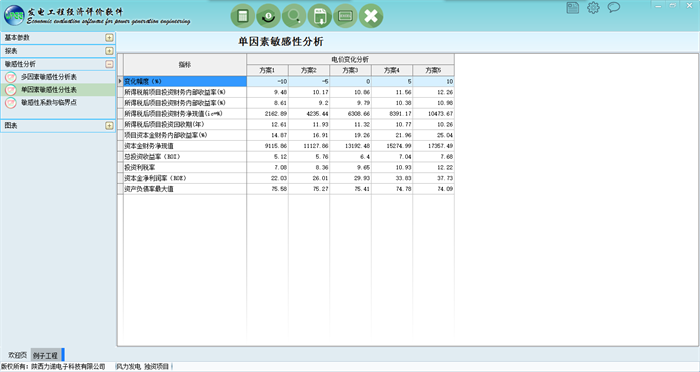This screenshot has height=372, width=700.
Task: Select the 所得税后项目投资财务净现值 row
Action: (185, 114)
